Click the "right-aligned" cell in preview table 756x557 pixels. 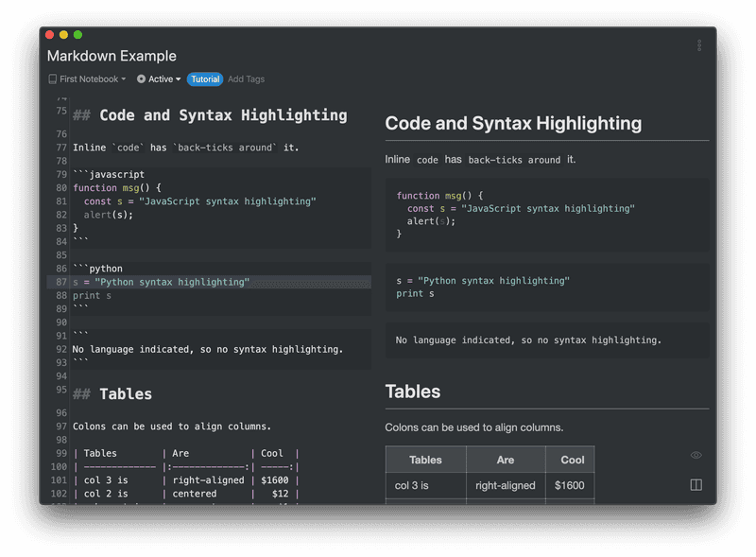506,485
